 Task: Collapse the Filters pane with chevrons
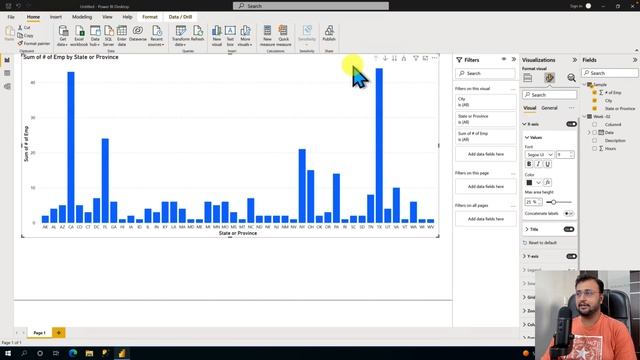[513, 60]
